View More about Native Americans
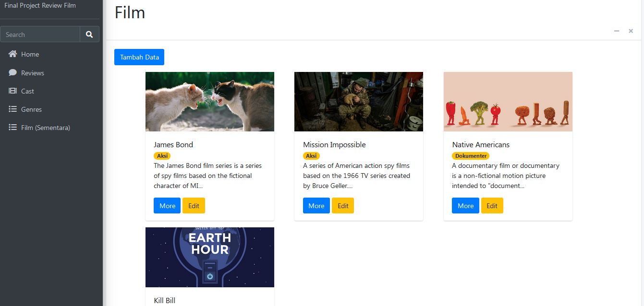Image resolution: width=644 pixels, height=306 pixels. 465,206
